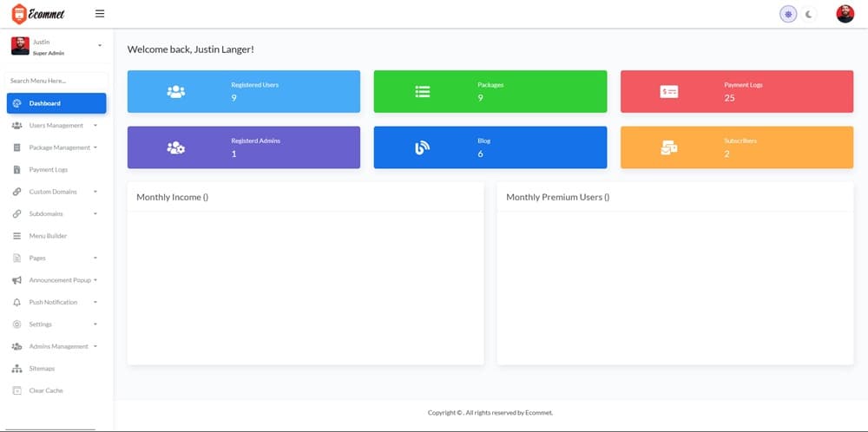This screenshot has width=868, height=432.
Task: Click the Settings gear icon in sidebar
Action: click(x=17, y=324)
